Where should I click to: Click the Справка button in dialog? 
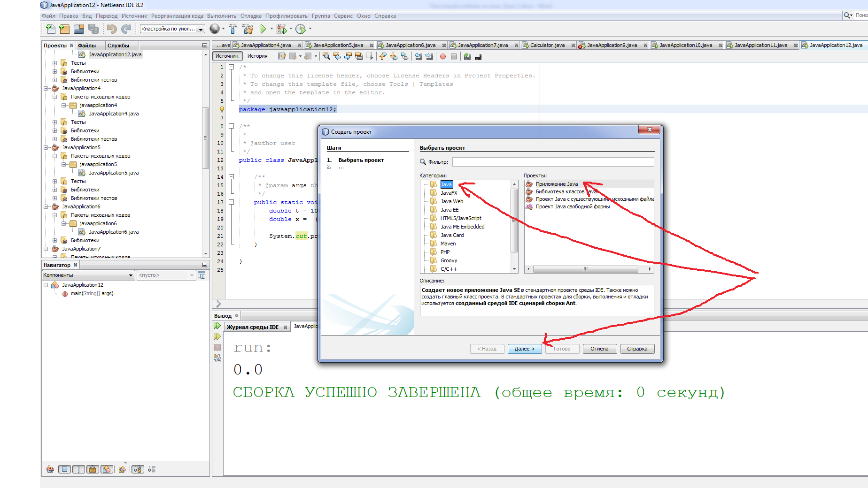pyautogui.click(x=637, y=349)
